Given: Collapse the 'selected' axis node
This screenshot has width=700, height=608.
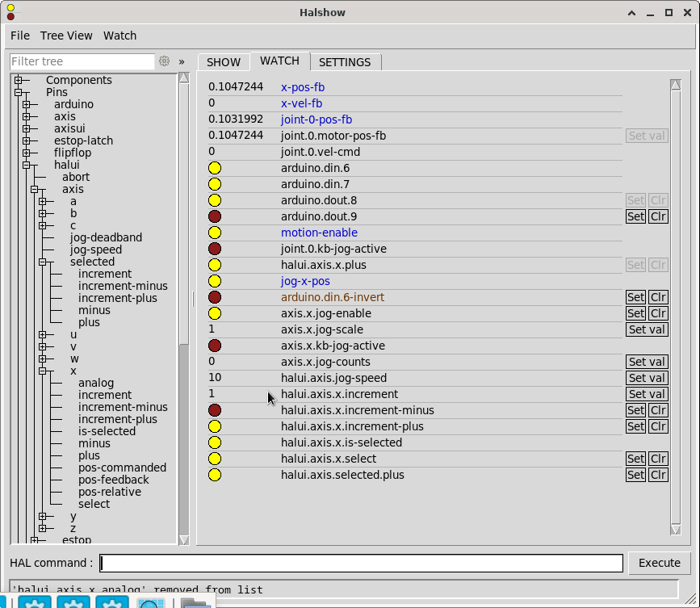Looking at the screenshot, I should (43, 262).
